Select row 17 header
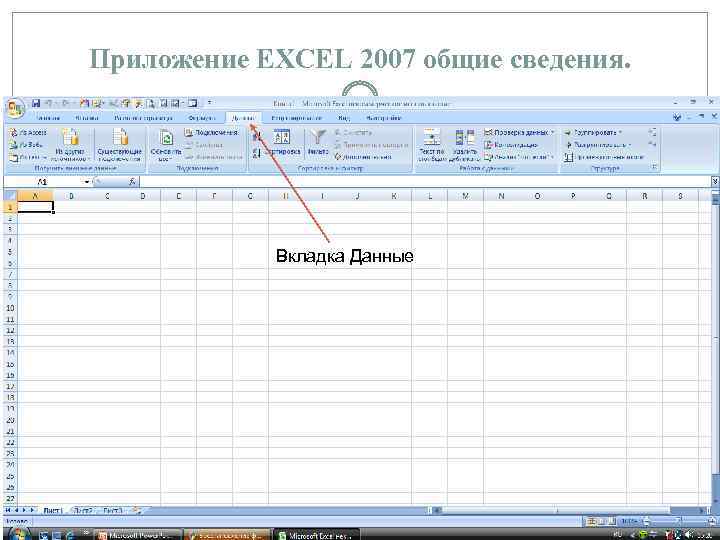The height and width of the screenshot is (540, 720). pyautogui.click(x=10, y=386)
